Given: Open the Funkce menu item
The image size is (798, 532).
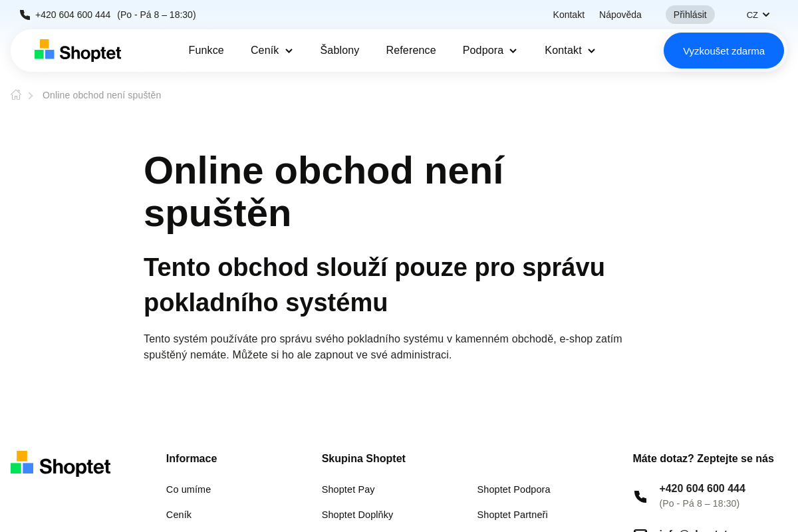Looking at the screenshot, I should coord(206,51).
